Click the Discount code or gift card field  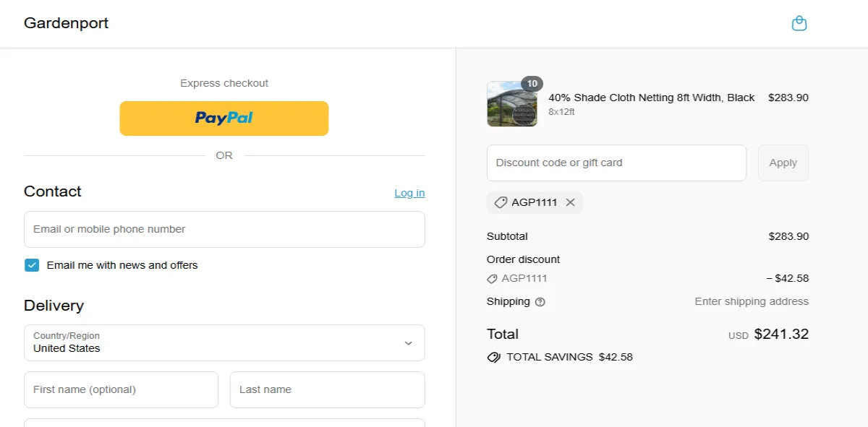tap(616, 163)
